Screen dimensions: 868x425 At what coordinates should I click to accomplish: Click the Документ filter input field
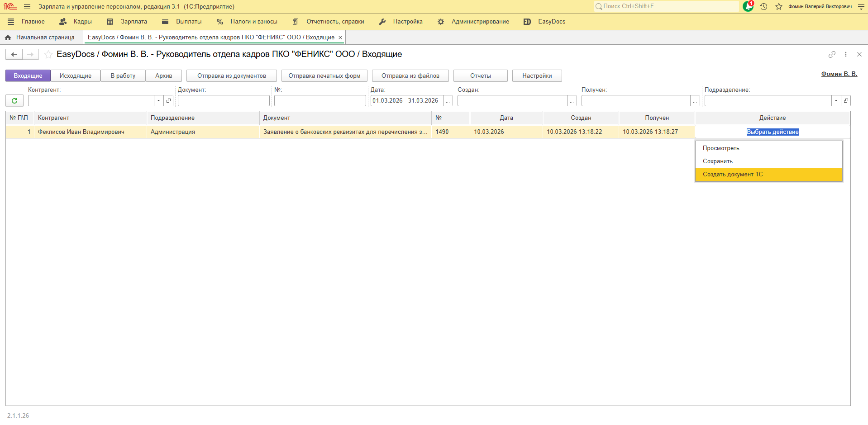(x=224, y=101)
